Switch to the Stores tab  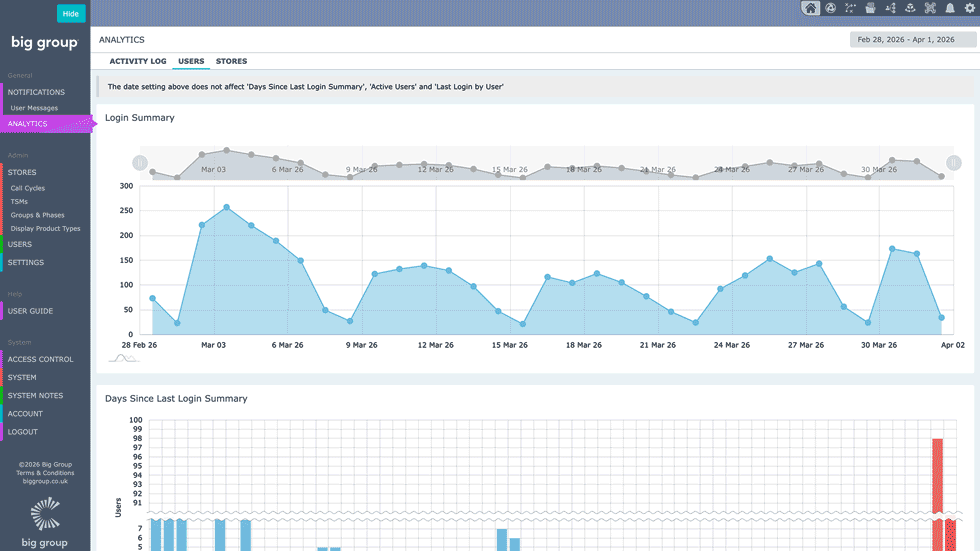coord(231,61)
